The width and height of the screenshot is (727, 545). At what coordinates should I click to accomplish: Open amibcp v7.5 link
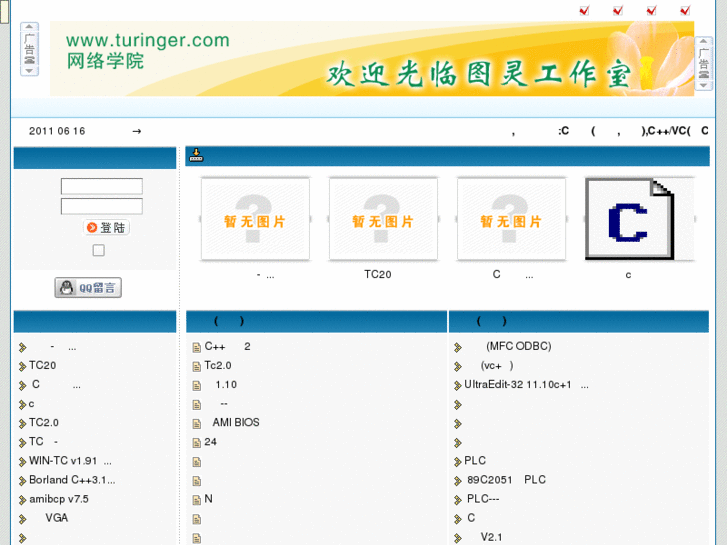(x=58, y=499)
